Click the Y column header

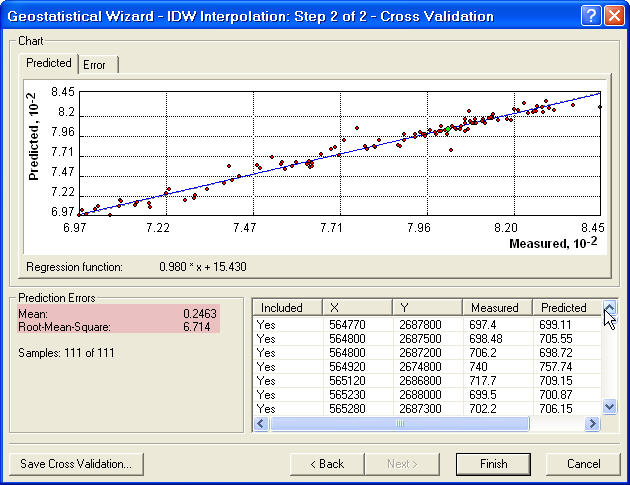(428, 308)
